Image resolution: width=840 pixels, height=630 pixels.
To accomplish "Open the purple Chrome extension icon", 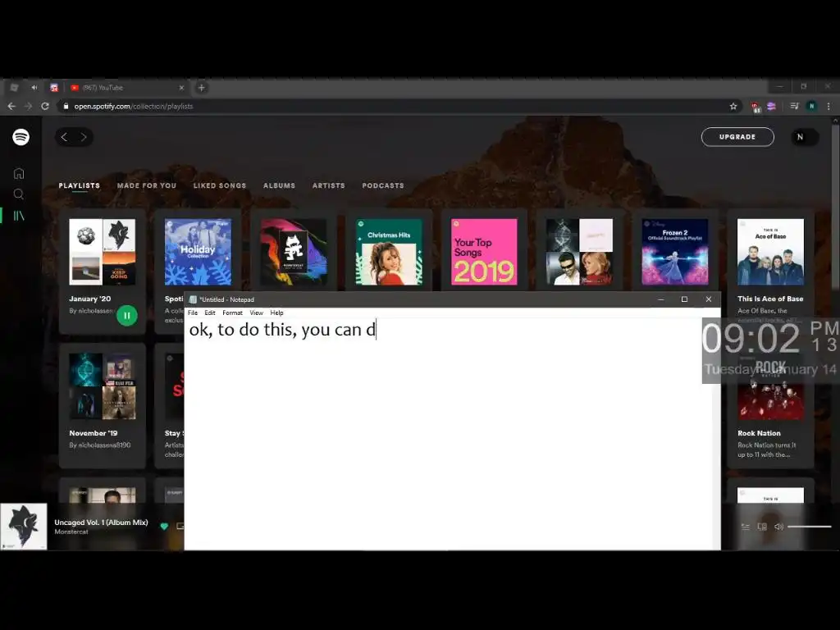I will 771,106.
